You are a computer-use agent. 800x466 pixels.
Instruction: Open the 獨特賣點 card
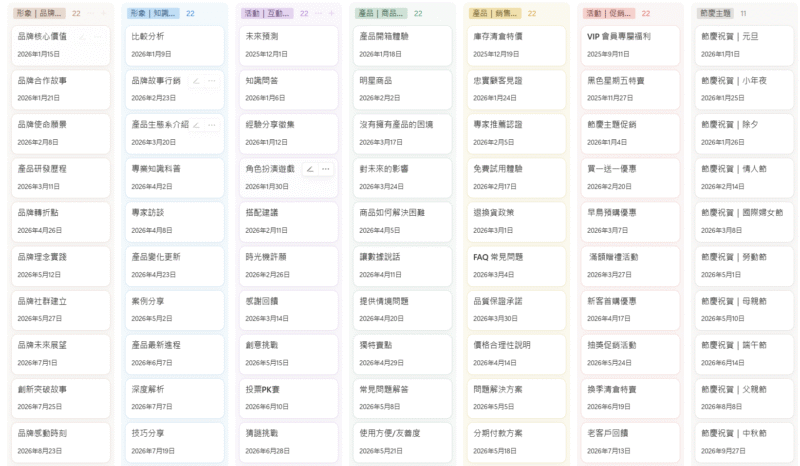click(403, 354)
